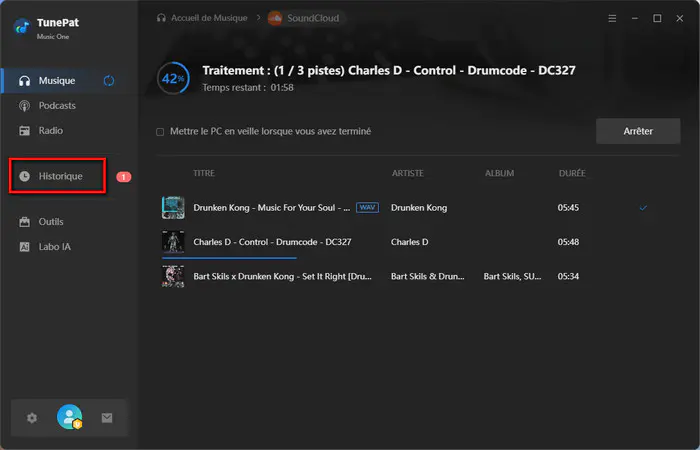Maximize the TunePat window
Screen dimensions: 700x450
click(x=657, y=18)
